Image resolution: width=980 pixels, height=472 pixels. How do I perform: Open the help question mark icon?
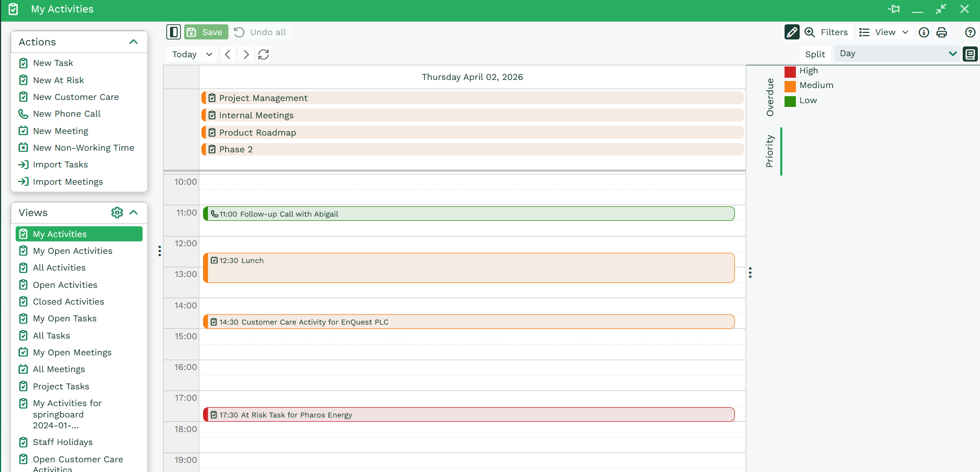click(970, 32)
